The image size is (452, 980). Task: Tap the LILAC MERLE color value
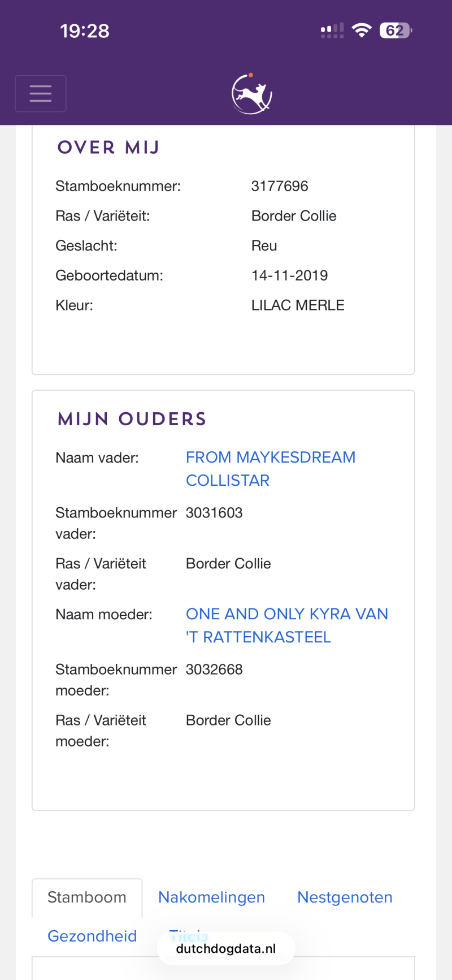[x=298, y=305]
